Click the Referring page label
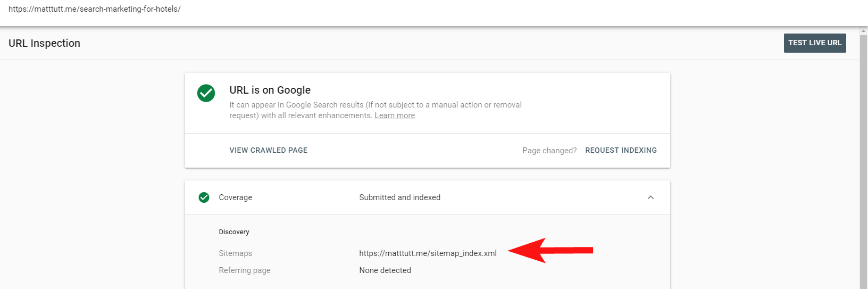 tap(244, 270)
